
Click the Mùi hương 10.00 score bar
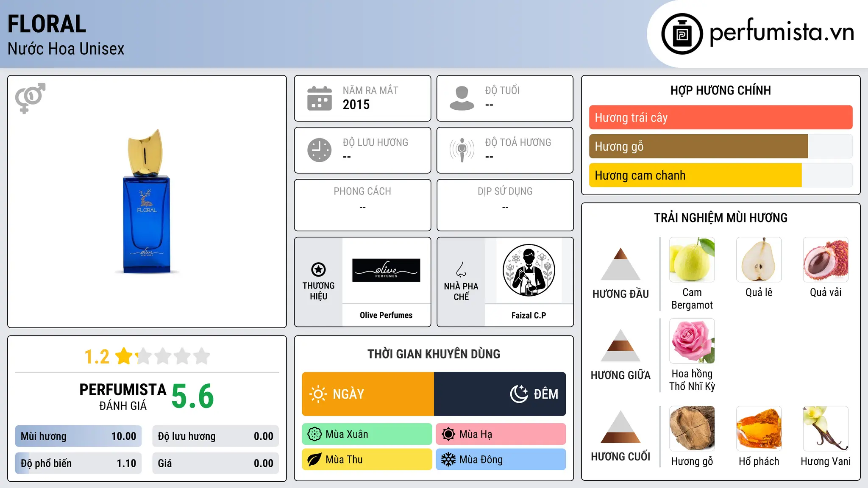point(78,436)
